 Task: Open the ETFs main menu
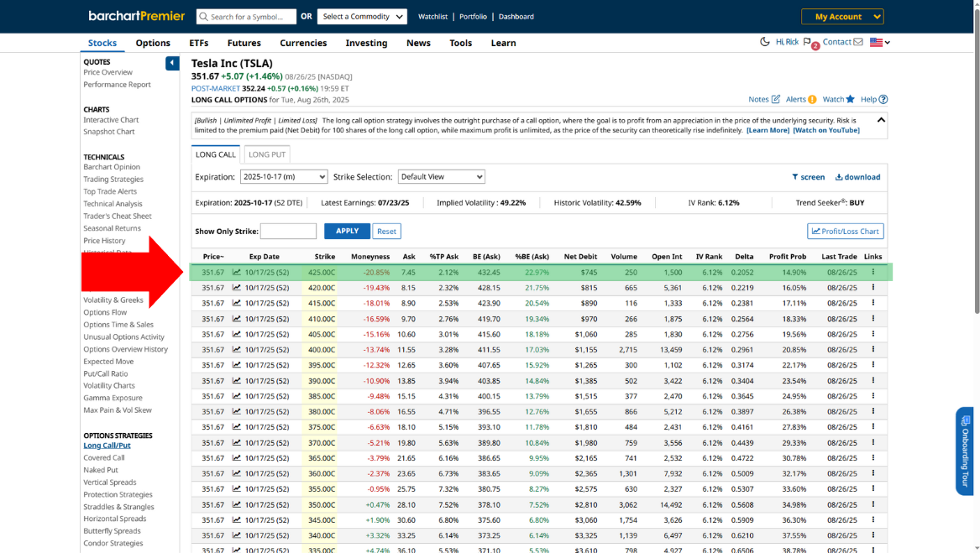(x=199, y=43)
